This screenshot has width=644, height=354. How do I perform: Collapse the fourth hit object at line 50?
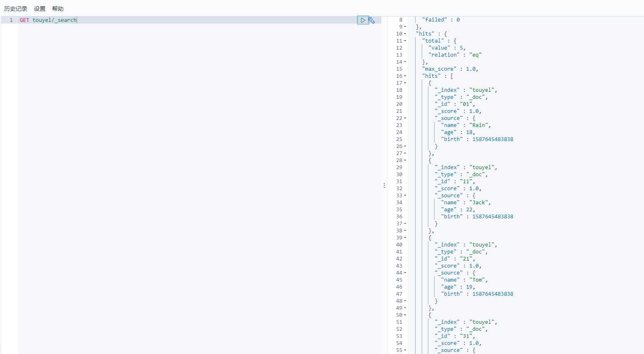pyautogui.click(x=405, y=315)
